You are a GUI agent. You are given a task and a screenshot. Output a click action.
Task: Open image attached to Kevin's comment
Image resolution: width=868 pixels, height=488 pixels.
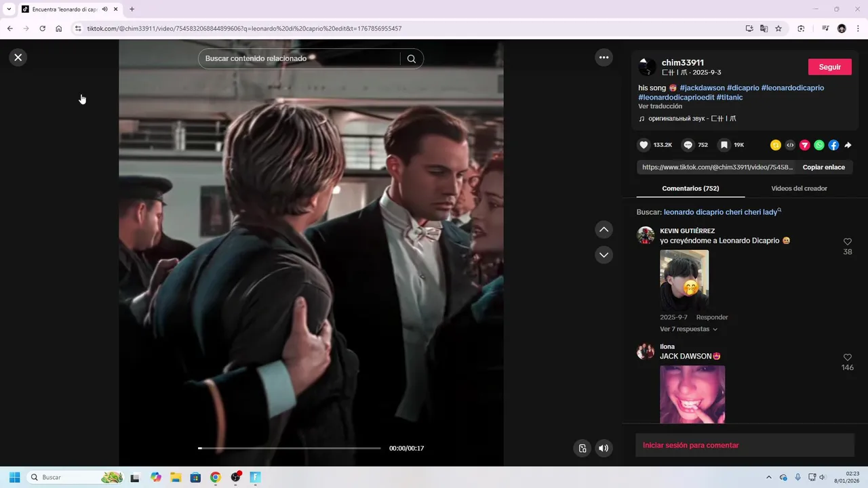(684, 281)
